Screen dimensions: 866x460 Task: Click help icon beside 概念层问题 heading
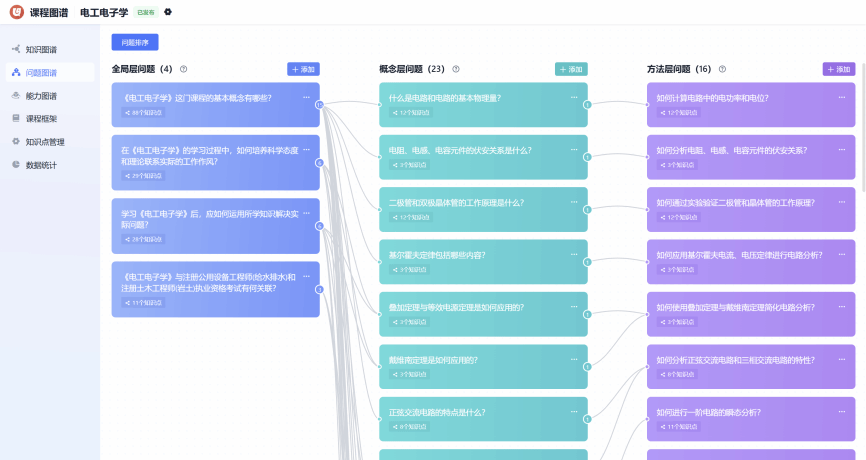click(x=456, y=69)
